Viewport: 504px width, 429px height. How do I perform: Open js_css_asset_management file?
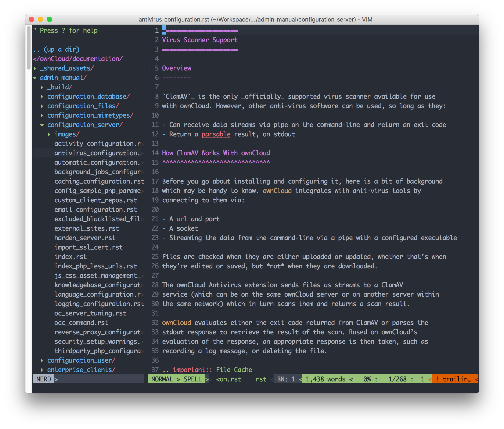(x=97, y=276)
